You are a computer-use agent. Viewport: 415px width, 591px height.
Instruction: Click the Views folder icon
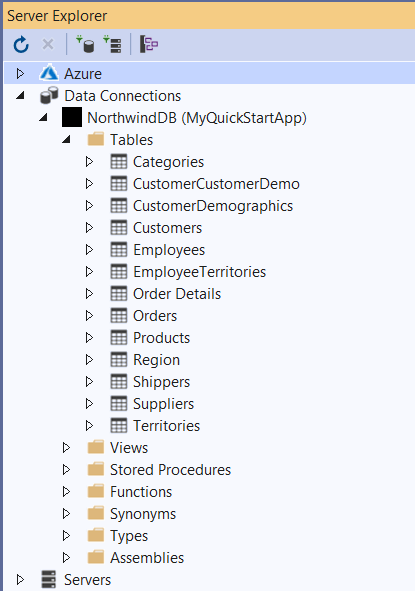point(96,447)
